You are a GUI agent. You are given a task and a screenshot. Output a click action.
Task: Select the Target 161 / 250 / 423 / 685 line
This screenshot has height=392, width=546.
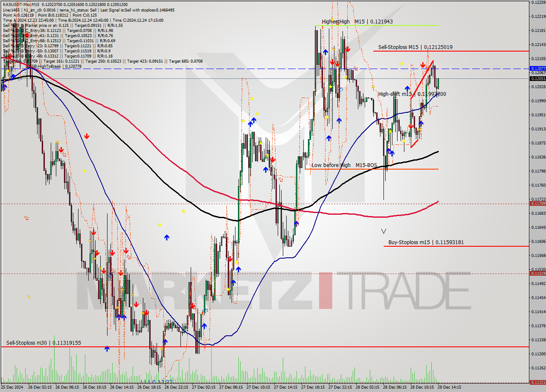point(103,61)
